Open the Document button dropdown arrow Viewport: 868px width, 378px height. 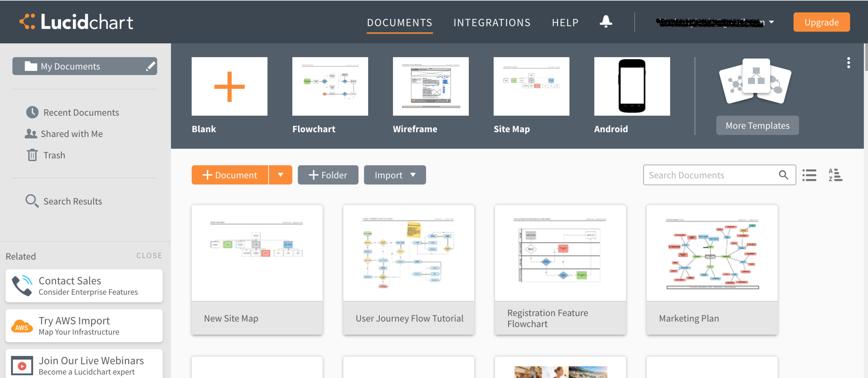point(281,175)
